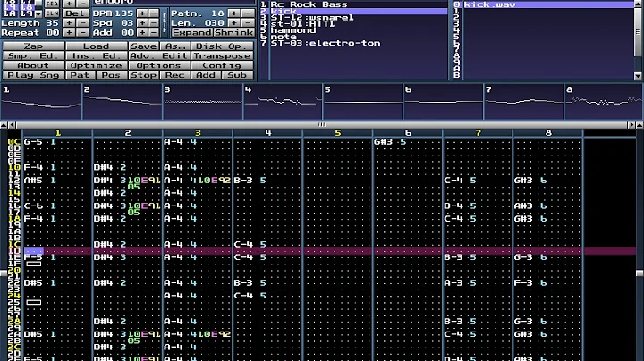This screenshot has height=361, width=644.
Task: Decrease pattern Len. with minus
Action: pyautogui.click(x=248, y=23)
